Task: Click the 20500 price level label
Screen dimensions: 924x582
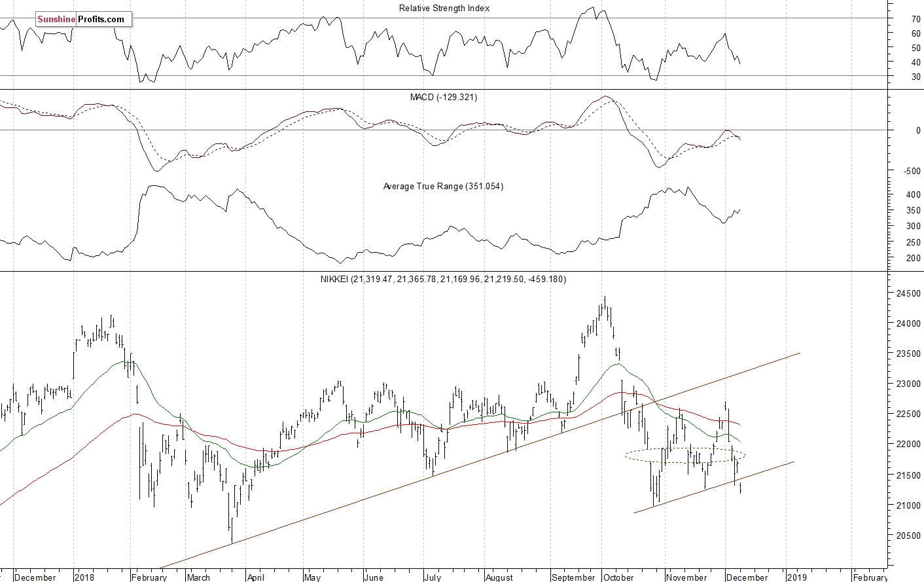Action: 908,536
